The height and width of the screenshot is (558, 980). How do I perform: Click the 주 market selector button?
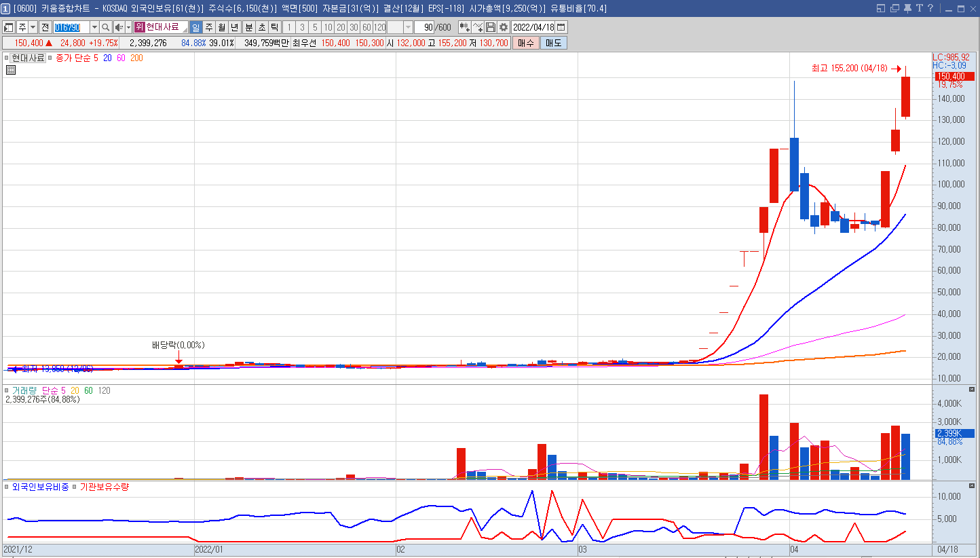pyautogui.click(x=22, y=27)
